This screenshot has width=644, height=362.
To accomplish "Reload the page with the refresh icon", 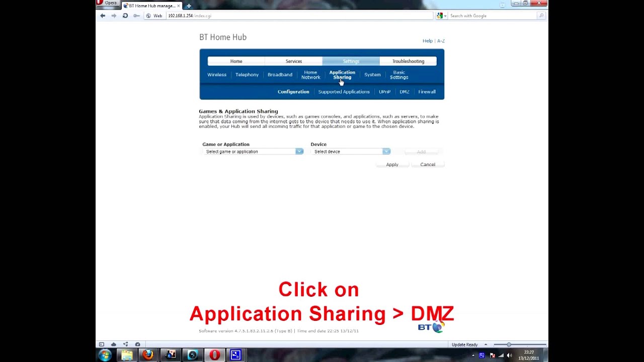I will tap(125, 16).
